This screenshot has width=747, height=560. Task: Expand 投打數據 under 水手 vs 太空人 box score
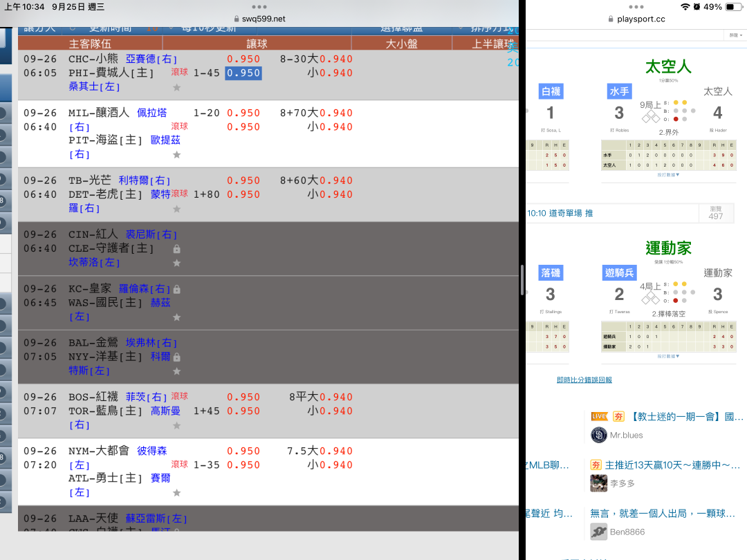point(668,175)
